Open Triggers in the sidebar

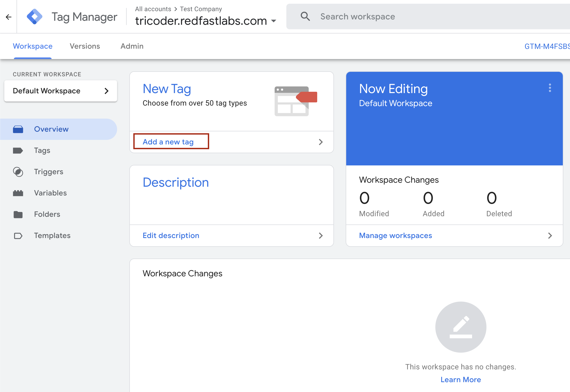pos(59,172)
